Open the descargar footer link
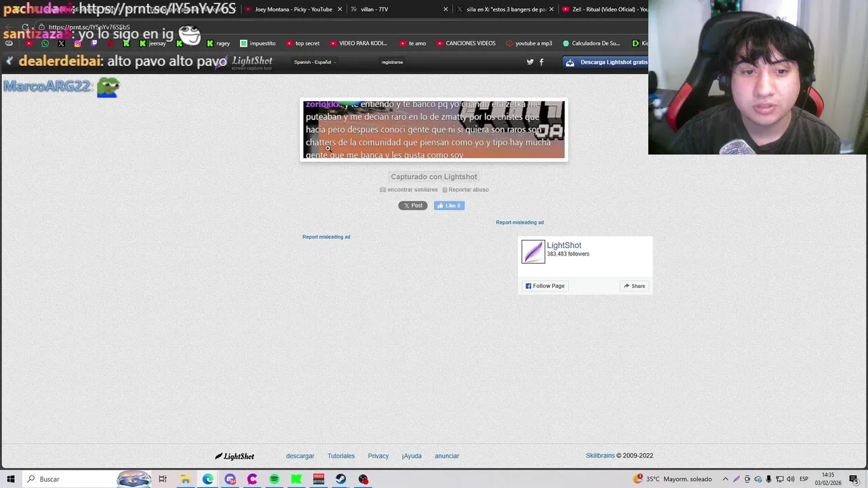 coord(300,456)
